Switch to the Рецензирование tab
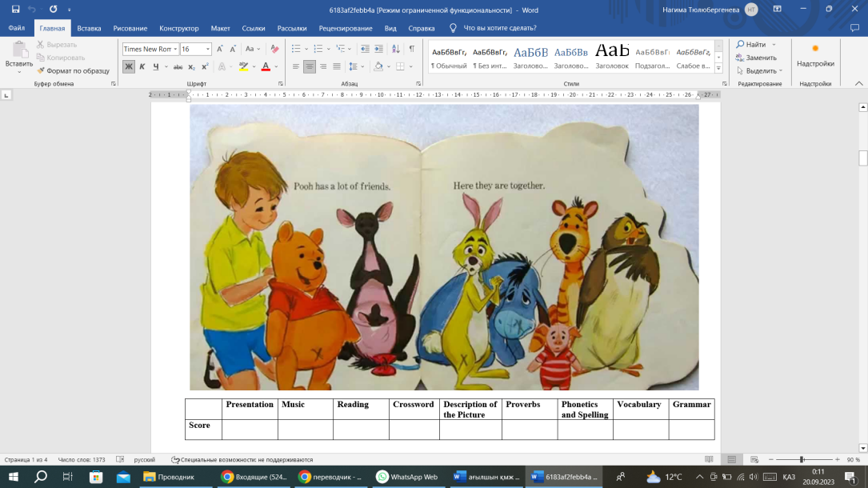868x488 pixels. click(x=345, y=28)
